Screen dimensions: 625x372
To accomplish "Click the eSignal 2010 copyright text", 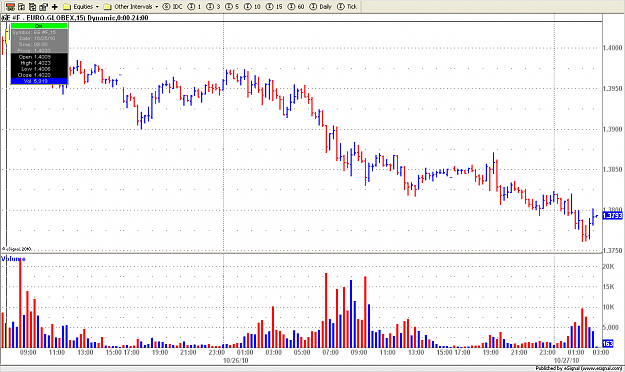I will (17, 249).
